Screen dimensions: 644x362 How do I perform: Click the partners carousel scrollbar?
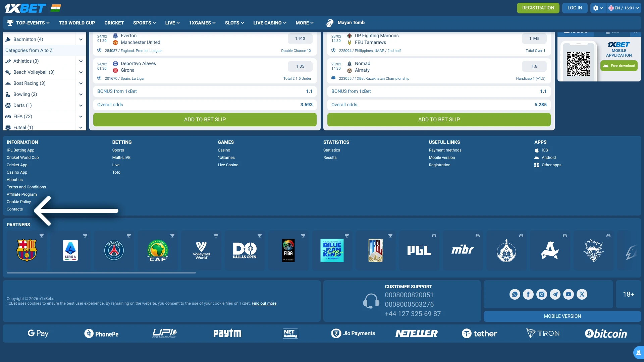pyautogui.click(x=101, y=273)
